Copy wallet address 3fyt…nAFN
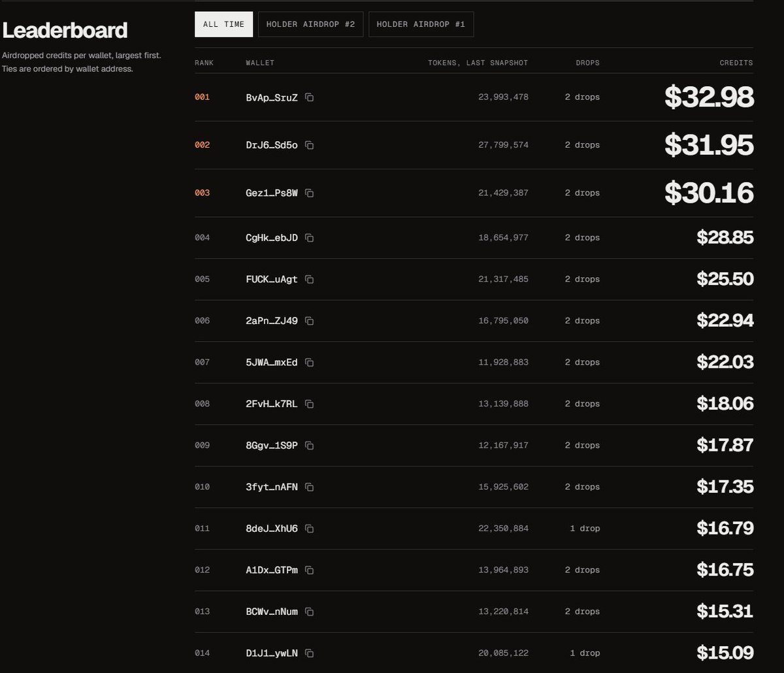This screenshot has height=673, width=784. pyautogui.click(x=310, y=487)
